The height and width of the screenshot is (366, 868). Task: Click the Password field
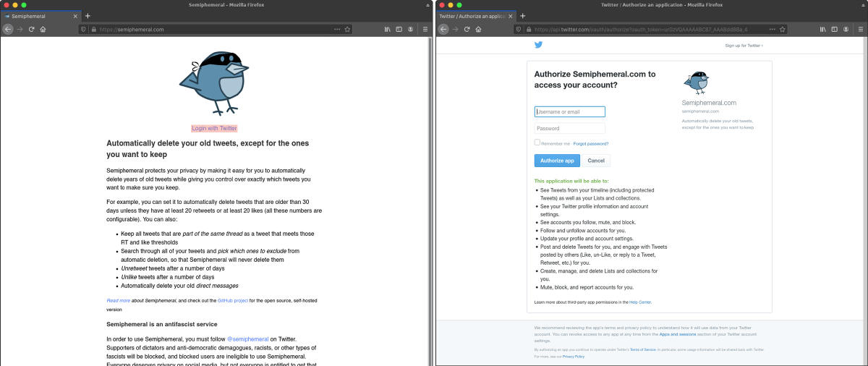pyautogui.click(x=570, y=128)
